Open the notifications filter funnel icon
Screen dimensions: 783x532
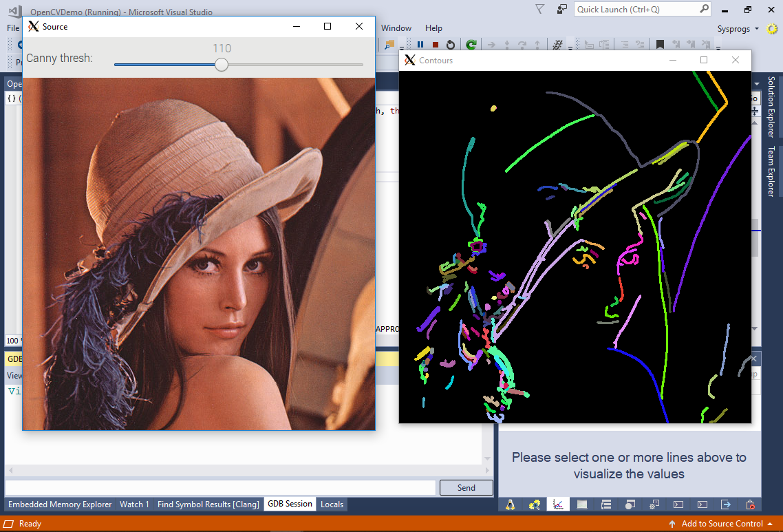(x=540, y=9)
